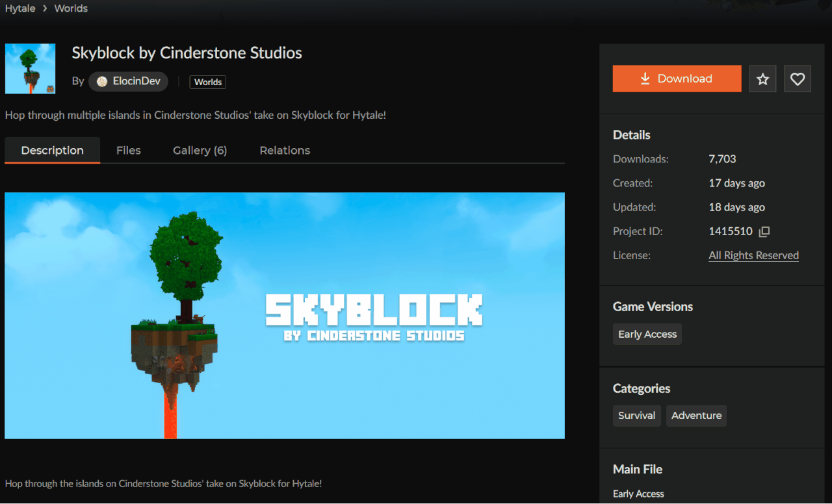Filter by the Early Access game version
The image size is (832, 504).
tap(647, 334)
